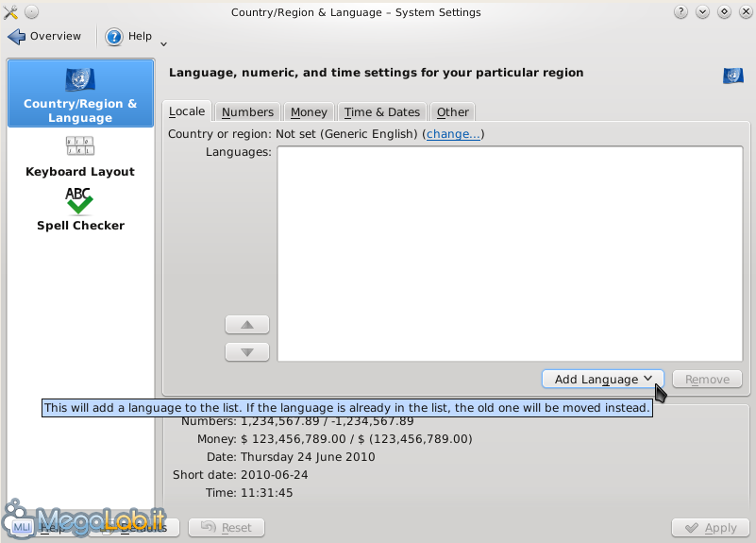The image size is (756, 543).
Task: Switch to the Time & Dates tab
Action: [x=381, y=111]
